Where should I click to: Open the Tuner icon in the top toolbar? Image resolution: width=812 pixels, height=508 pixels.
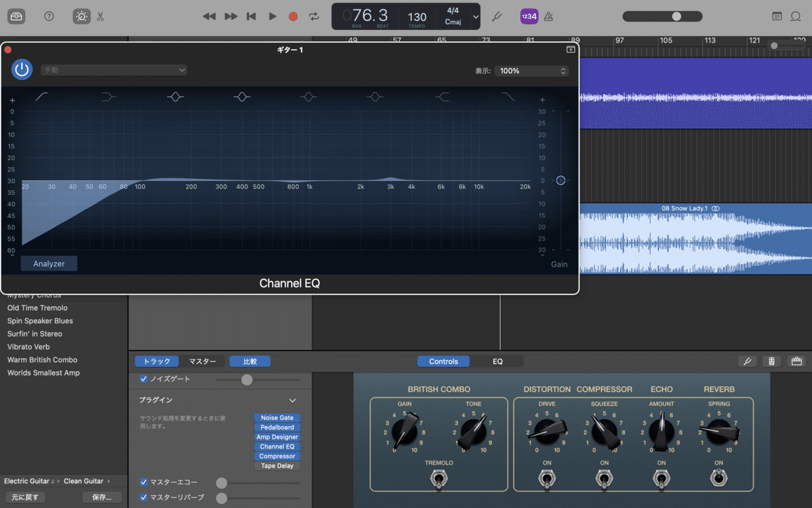[497, 16]
